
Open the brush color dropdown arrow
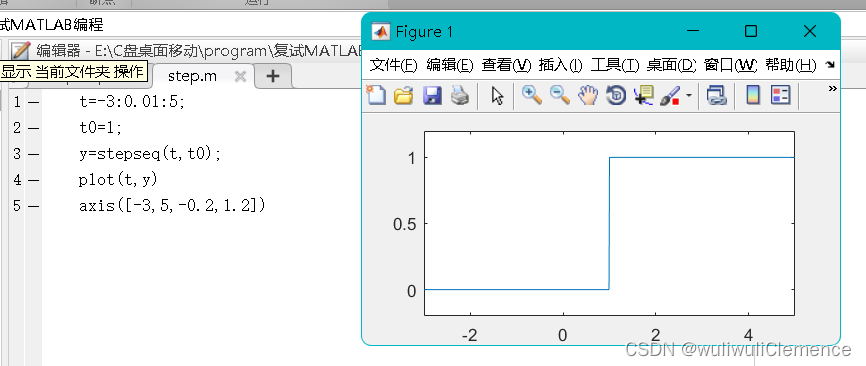click(x=689, y=96)
